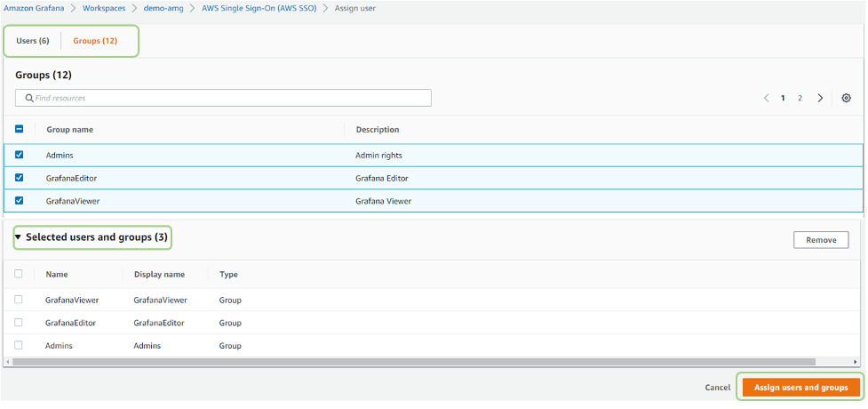Open the table settings gear icon

coord(846,98)
